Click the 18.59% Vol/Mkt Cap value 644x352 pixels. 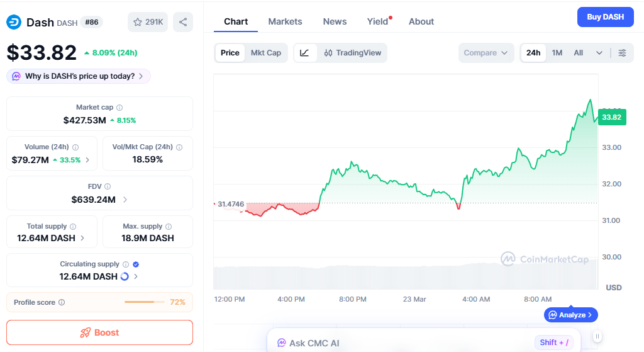tap(147, 159)
